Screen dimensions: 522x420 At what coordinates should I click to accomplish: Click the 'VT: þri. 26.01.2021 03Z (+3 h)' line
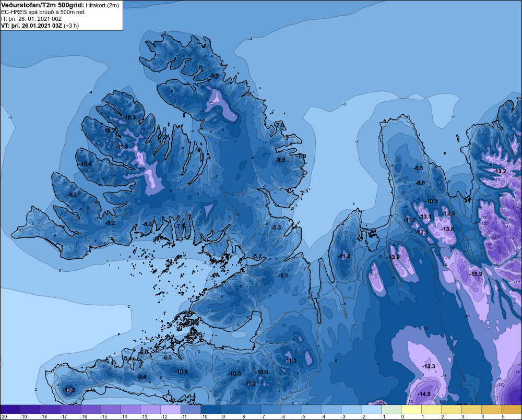pos(40,26)
